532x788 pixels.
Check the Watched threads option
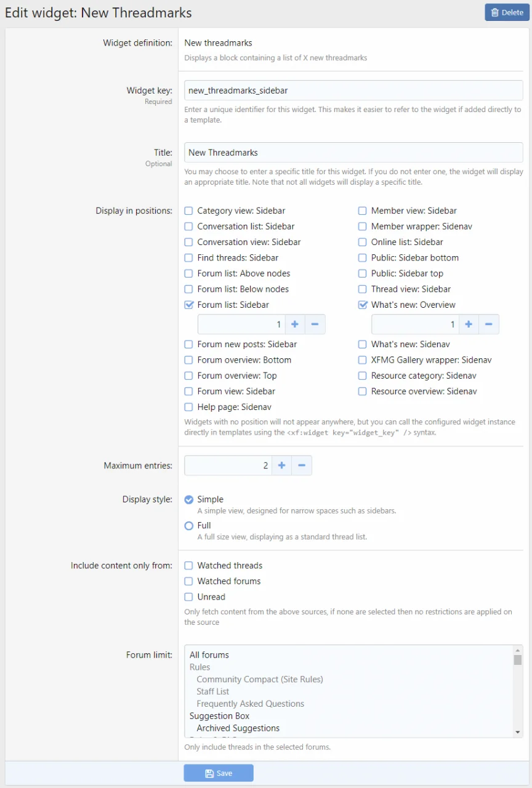point(189,565)
